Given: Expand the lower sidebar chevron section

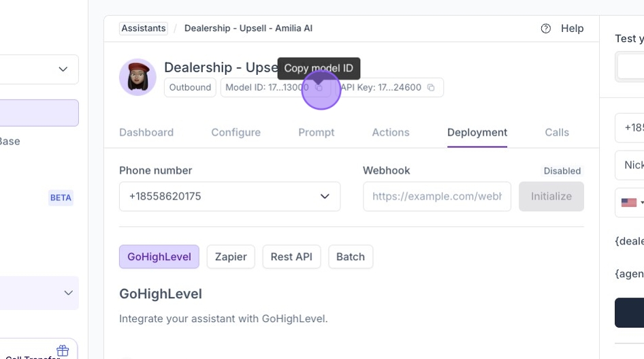Looking at the screenshot, I should point(68,293).
